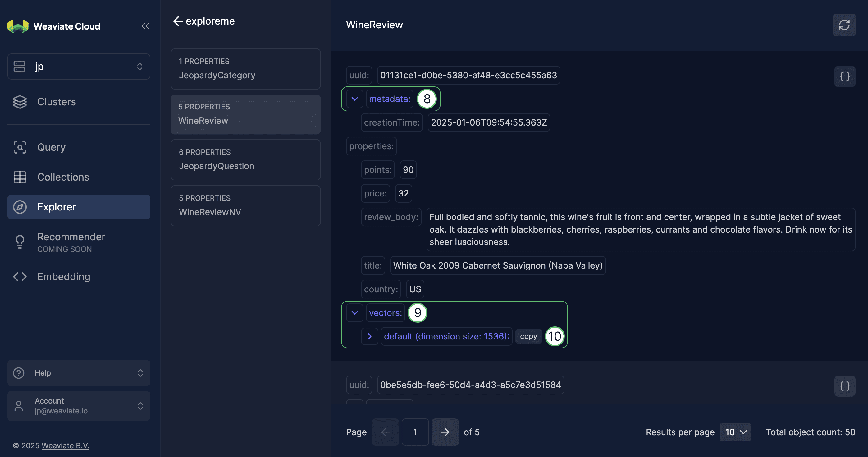This screenshot has height=457, width=868.
Task: Click the page number input field
Action: tap(415, 432)
